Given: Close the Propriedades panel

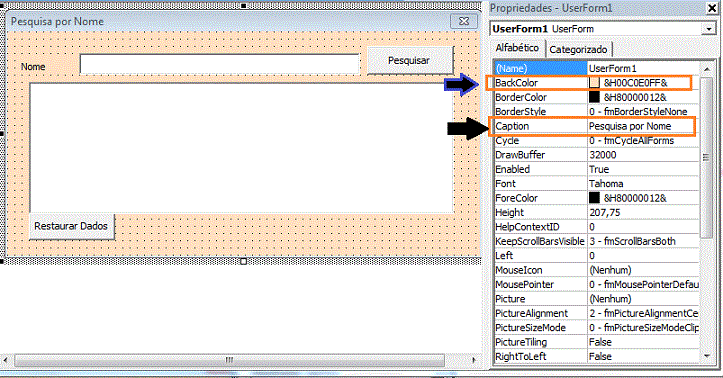Looking at the screenshot, I should [712, 8].
